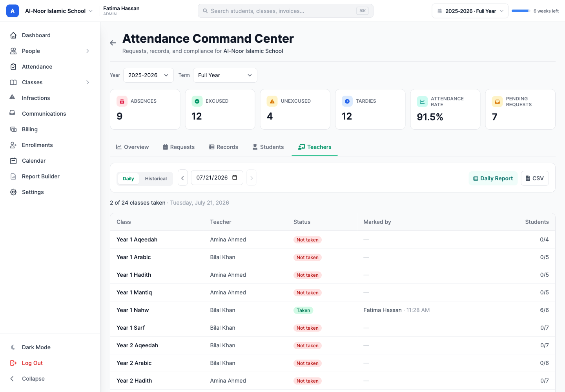
Task: Click the Settings gear icon
Action: 13,192
